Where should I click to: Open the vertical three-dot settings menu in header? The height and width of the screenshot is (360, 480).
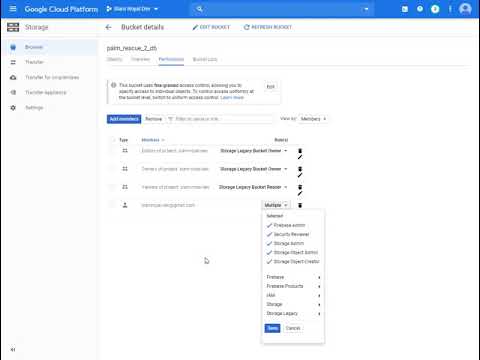tap(450, 9)
